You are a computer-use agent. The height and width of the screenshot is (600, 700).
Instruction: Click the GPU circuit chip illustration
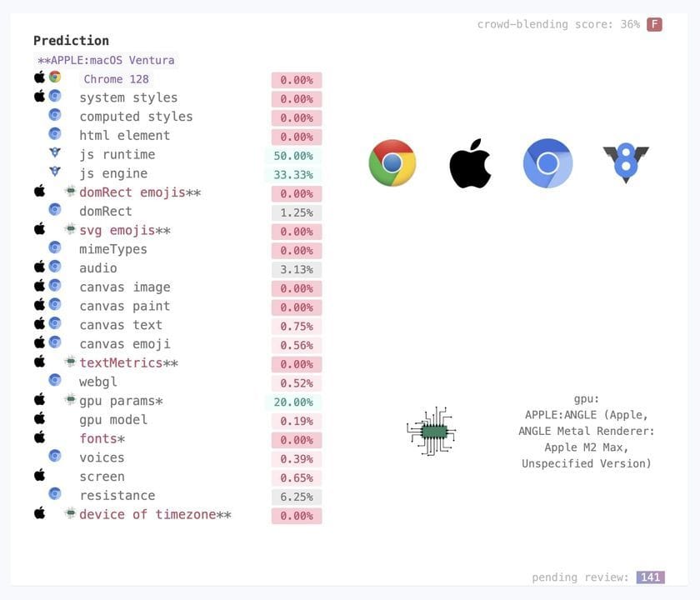pos(432,431)
